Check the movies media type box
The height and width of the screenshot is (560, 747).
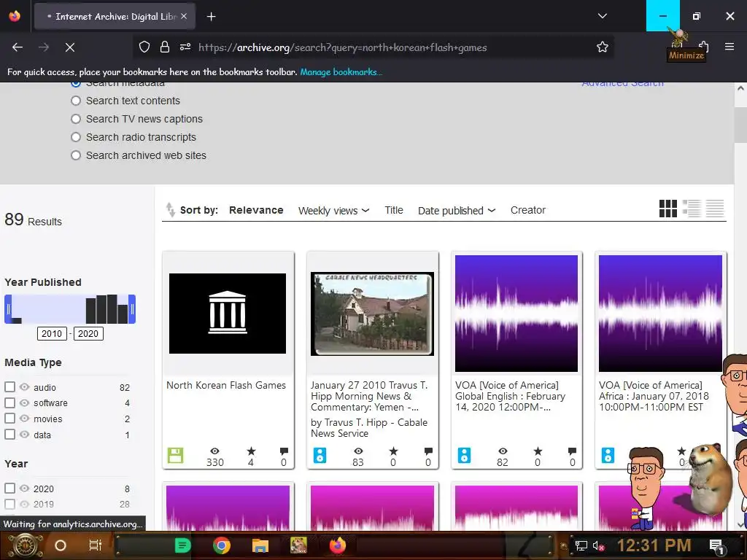(x=9, y=419)
